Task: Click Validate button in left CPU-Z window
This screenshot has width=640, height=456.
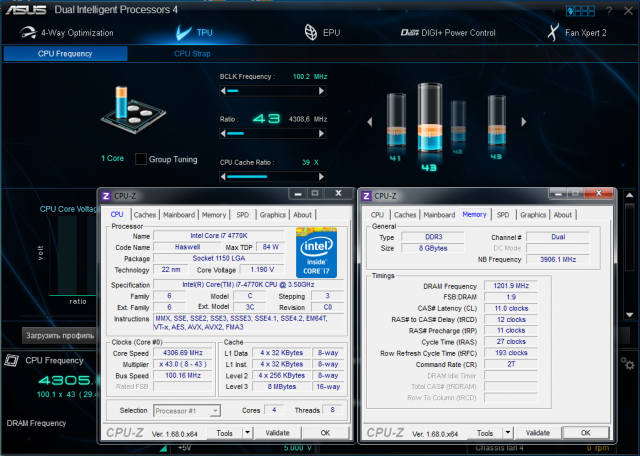Action: coord(278,433)
